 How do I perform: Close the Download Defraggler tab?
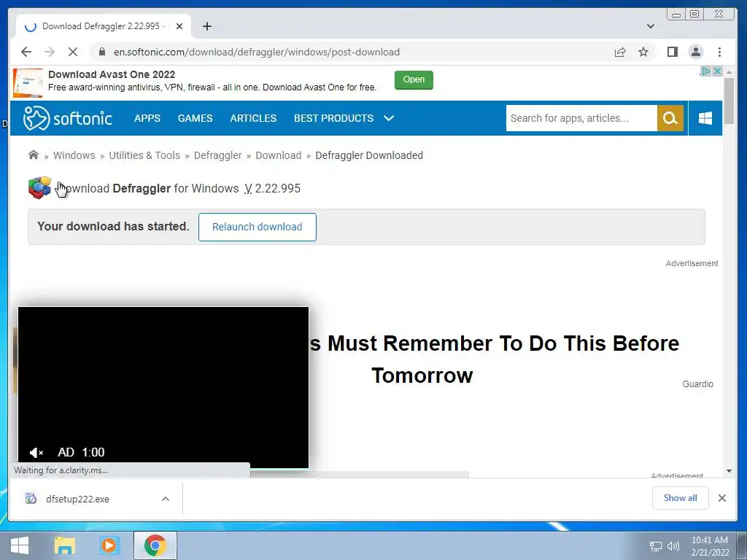[179, 26]
